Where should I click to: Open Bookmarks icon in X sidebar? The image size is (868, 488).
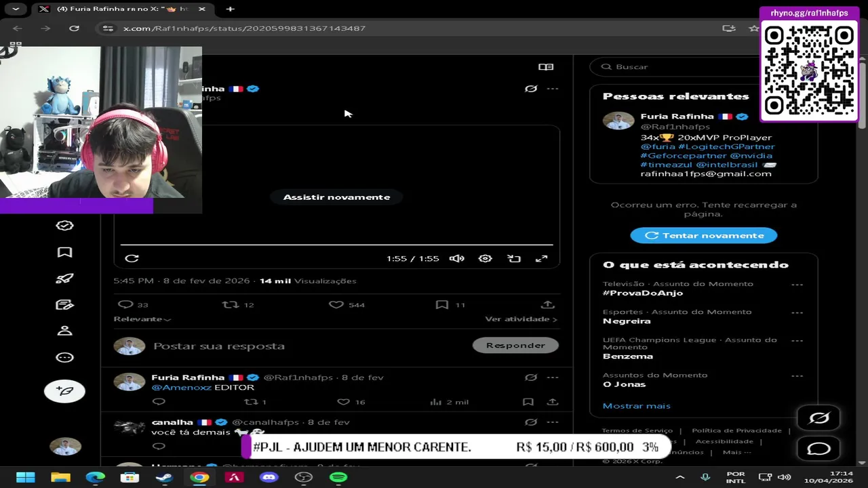click(x=64, y=252)
